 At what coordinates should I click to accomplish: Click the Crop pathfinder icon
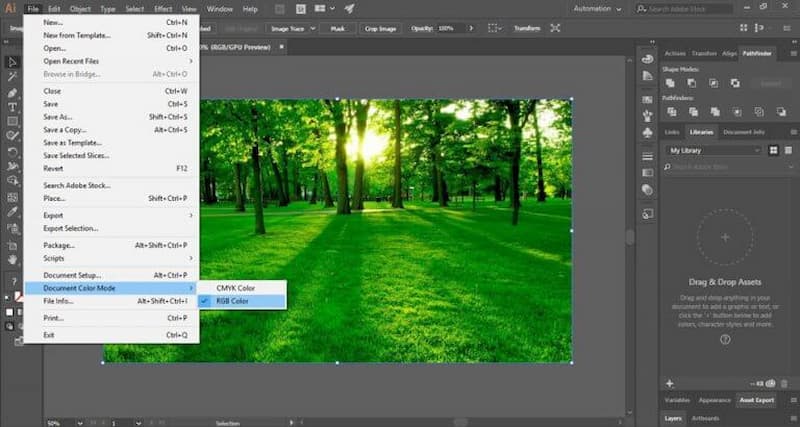tap(737, 111)
